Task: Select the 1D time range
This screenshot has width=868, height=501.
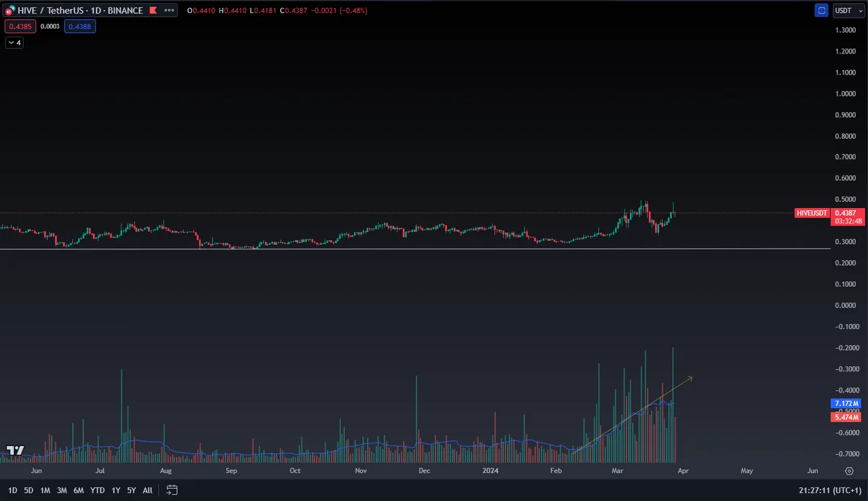Action: [x=13, y=490]
